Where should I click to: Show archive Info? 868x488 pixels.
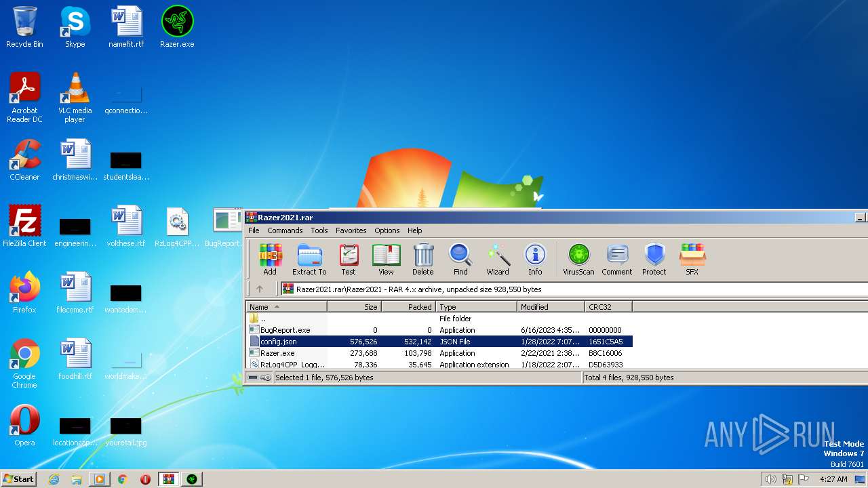535,260
